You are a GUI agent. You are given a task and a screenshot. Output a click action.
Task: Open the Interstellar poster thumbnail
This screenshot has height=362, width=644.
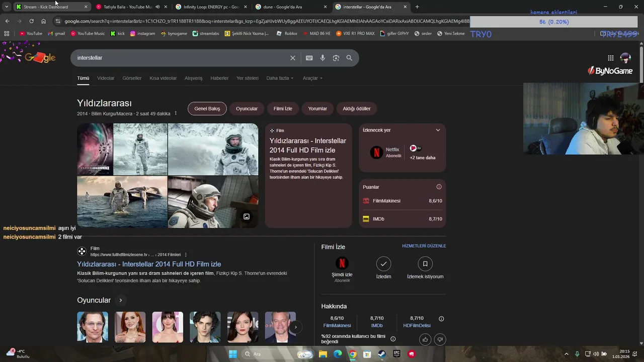point(95,149)
